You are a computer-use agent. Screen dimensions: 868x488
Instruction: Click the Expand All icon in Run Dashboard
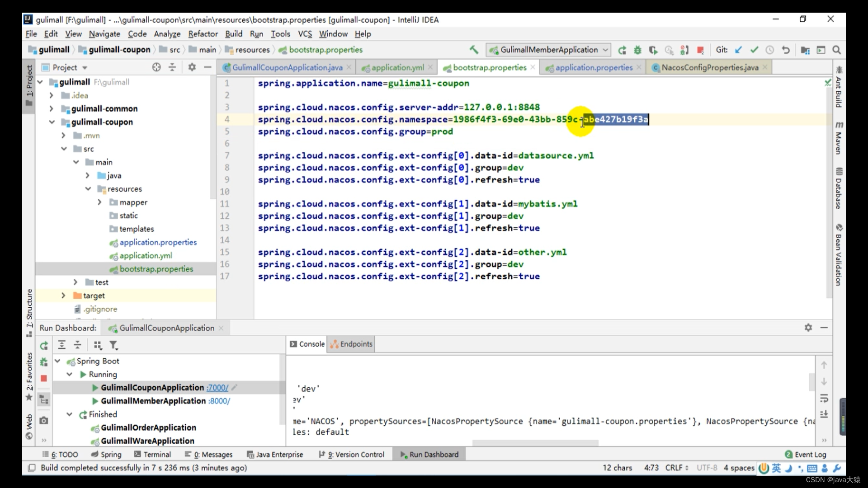point(62,345)
